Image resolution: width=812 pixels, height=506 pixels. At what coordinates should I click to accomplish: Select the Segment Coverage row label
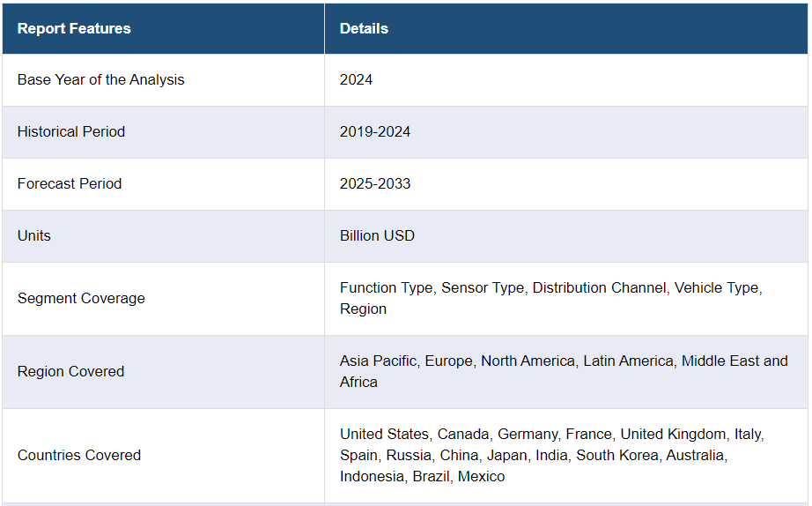pyautogui.click(x=81, y=298)
